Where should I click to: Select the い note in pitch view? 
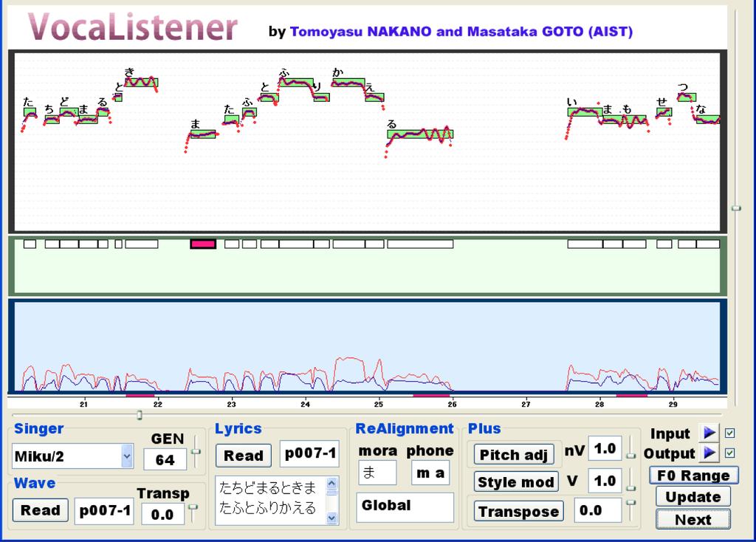click(585, 112)
